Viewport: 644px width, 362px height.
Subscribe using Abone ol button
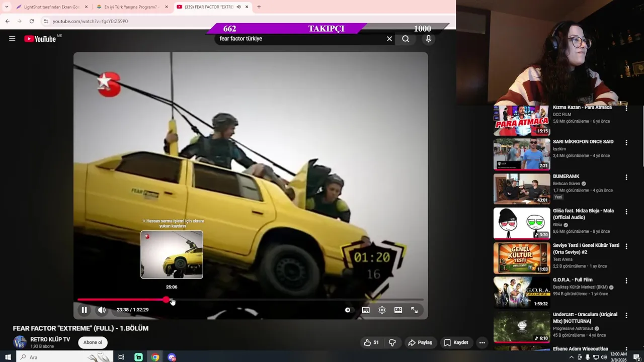pos(93,342)
